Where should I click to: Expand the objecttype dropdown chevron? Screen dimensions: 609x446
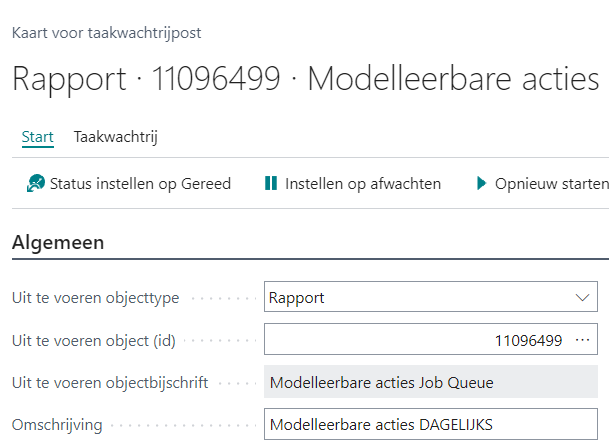(583, 297)
